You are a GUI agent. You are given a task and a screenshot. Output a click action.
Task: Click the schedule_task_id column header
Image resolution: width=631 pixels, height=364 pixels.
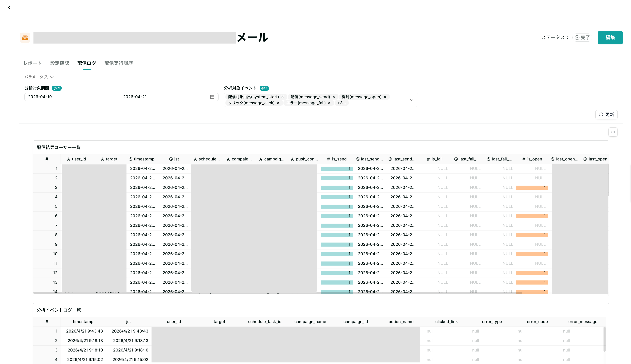click(x=265, y=321)
